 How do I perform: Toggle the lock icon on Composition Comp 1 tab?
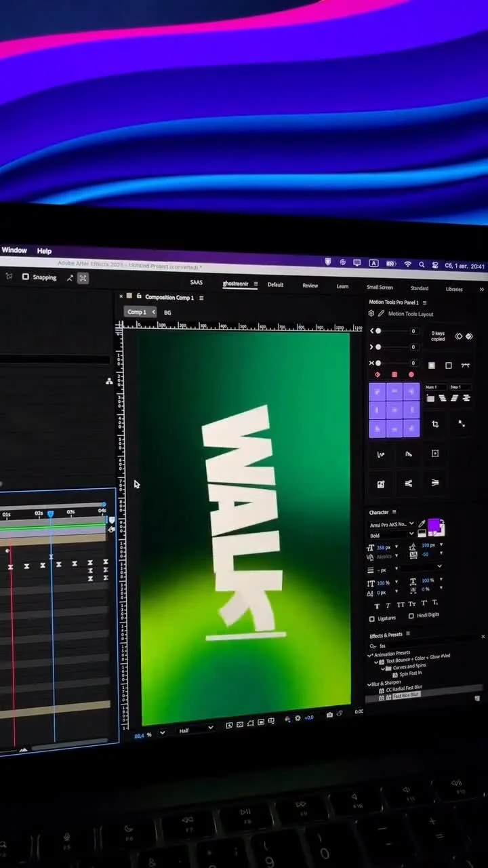pyautogui.click(x=139, y=296)
